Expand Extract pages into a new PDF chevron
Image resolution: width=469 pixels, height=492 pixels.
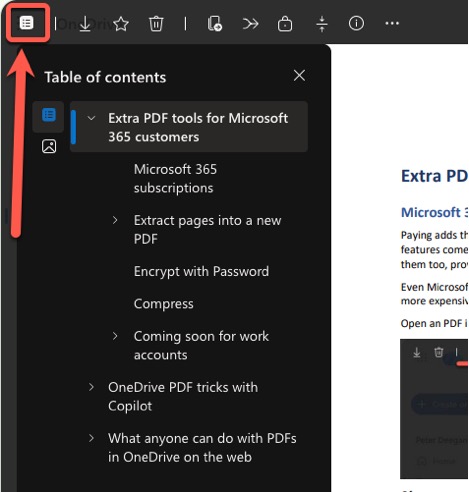coord(115,220)
